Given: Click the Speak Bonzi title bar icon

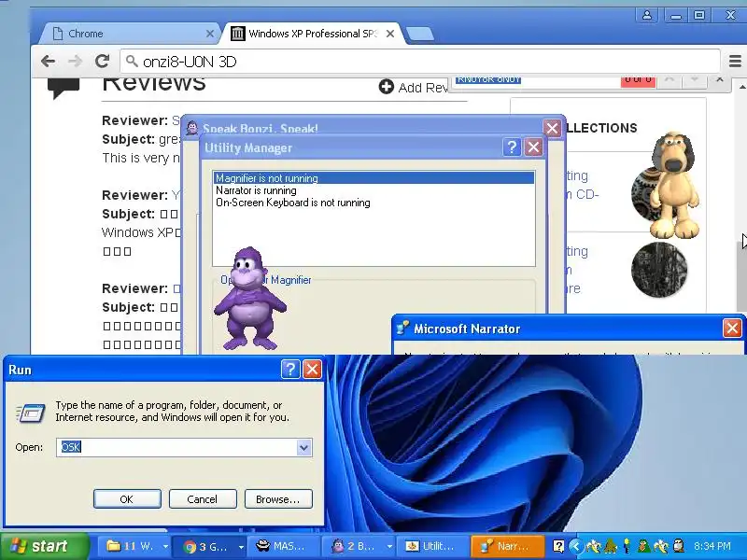Looking at the screenshot, I should [192, 128].
